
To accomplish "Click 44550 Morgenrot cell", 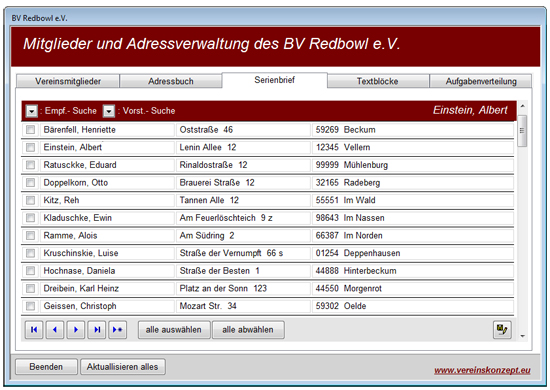I will click(413, 288).
